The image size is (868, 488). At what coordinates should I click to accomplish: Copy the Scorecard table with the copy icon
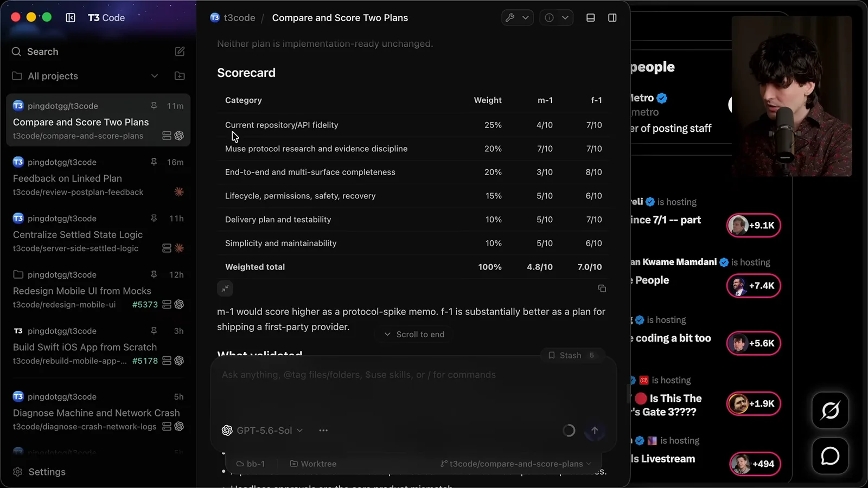coord(602,288)
